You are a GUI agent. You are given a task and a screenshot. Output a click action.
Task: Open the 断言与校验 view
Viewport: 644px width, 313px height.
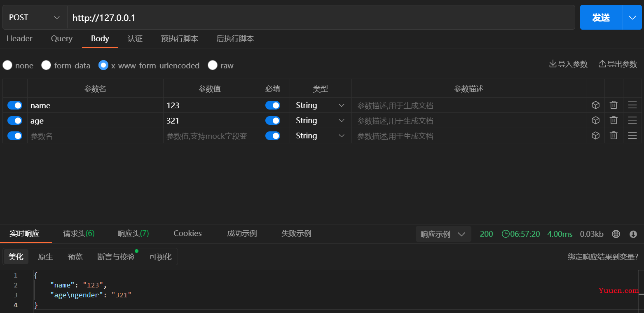point(116,257)
